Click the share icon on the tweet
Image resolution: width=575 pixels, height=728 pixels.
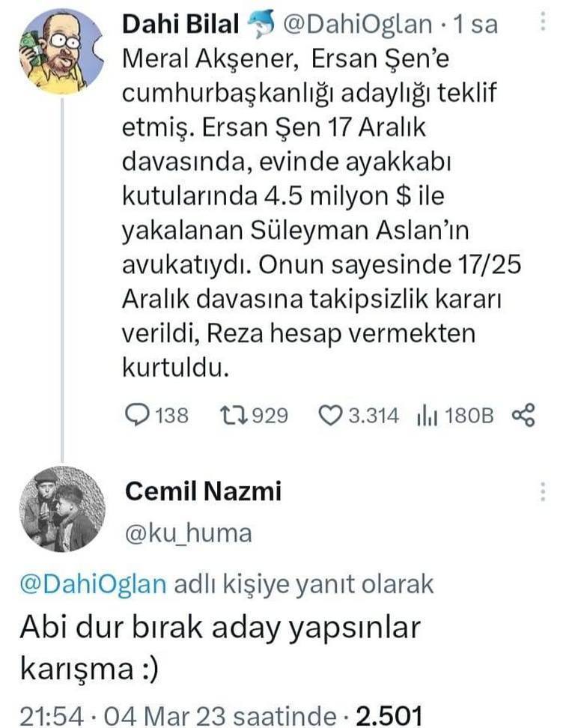[523, 415]
